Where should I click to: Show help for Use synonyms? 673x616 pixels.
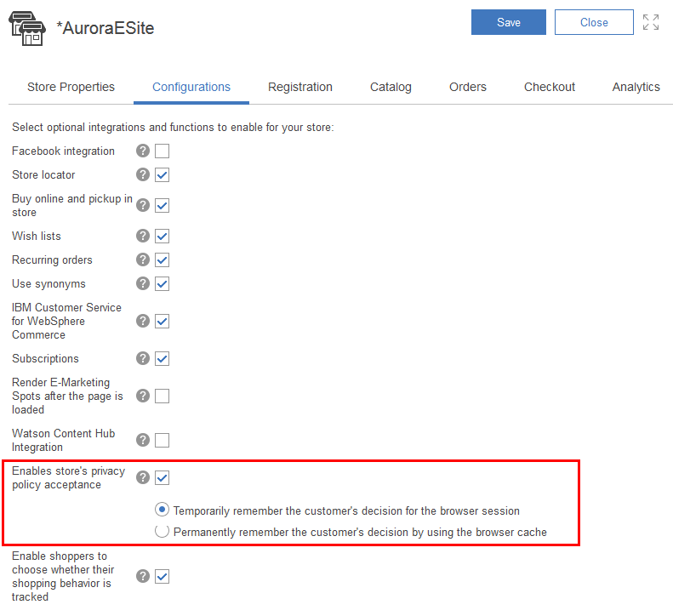pyautogui.click(x=143, y=283)
